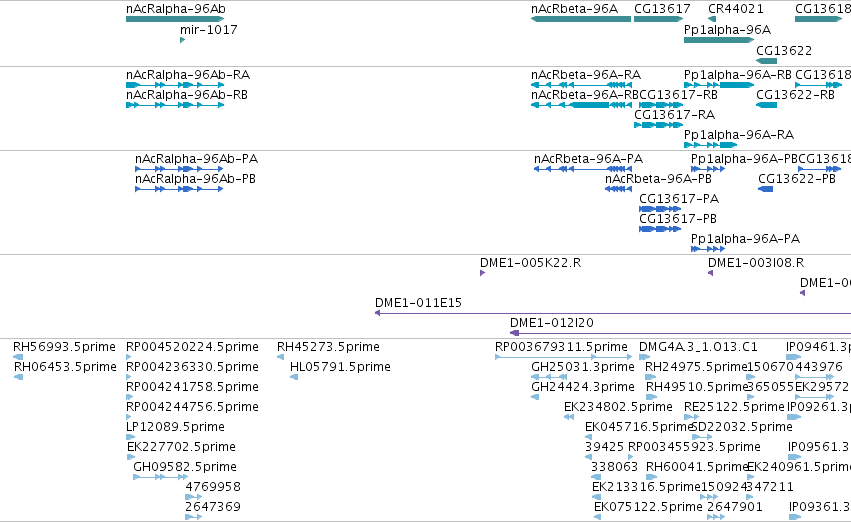Click EST label RP004520224.5prime
This screenshot has width=851, height=522.
(x=192, y=347)
